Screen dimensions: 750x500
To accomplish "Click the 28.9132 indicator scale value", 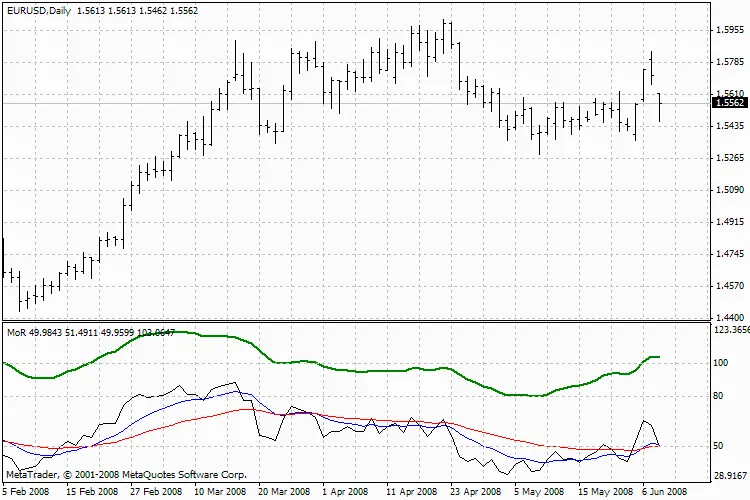I will coord(732,477).
